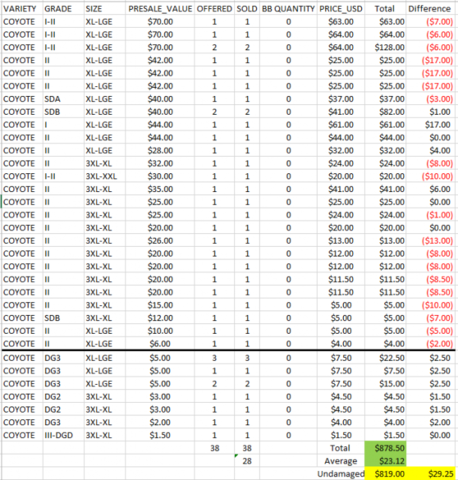This screenshot has height=480, width=458.
Task: Click the $1.50 presale value cell
Action: point(160,435)
